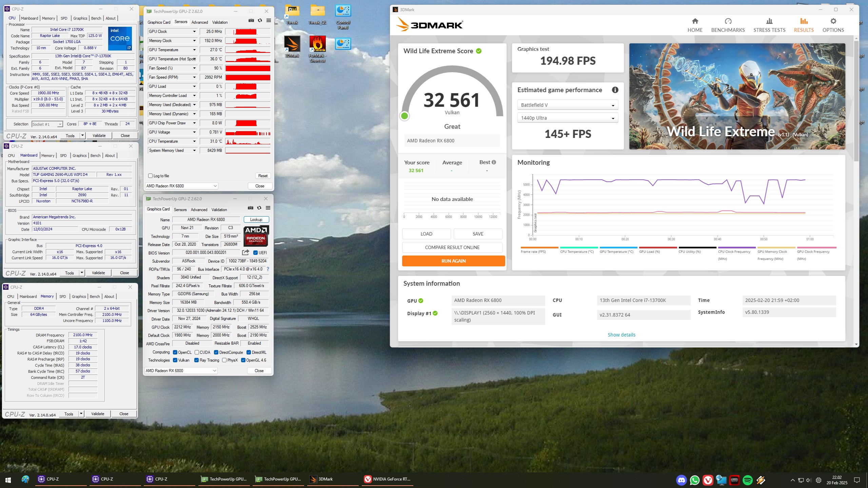
Task: Click the SAVE result button
Action: click(478, 234)
